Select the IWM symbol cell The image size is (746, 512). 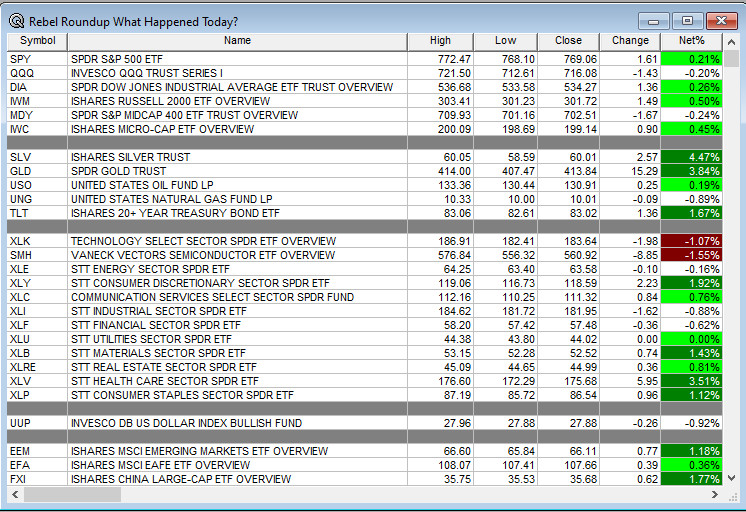[38, 101]
